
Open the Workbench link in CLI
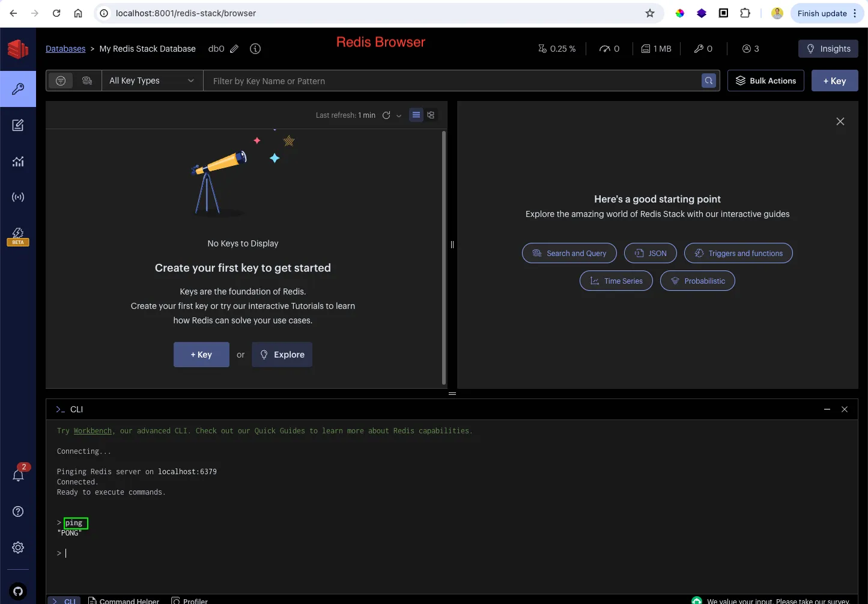tap(93, 431)
